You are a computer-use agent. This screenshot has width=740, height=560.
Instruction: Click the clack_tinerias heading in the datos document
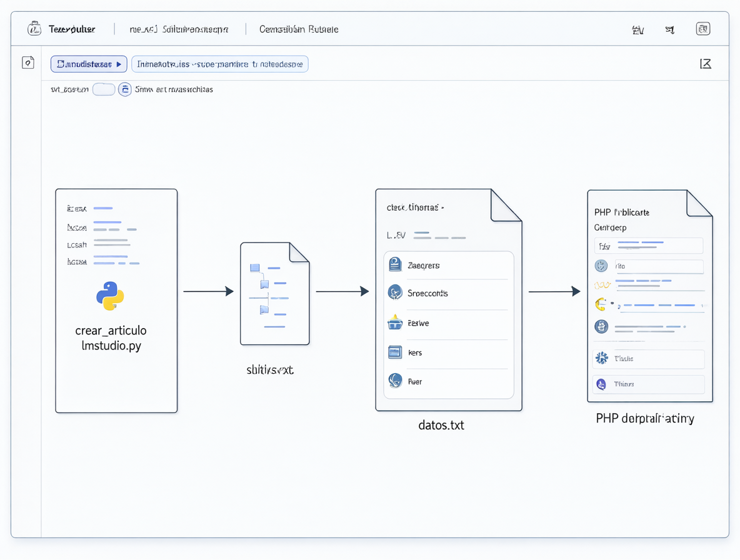pyautogui.click(x=415, y=207)
